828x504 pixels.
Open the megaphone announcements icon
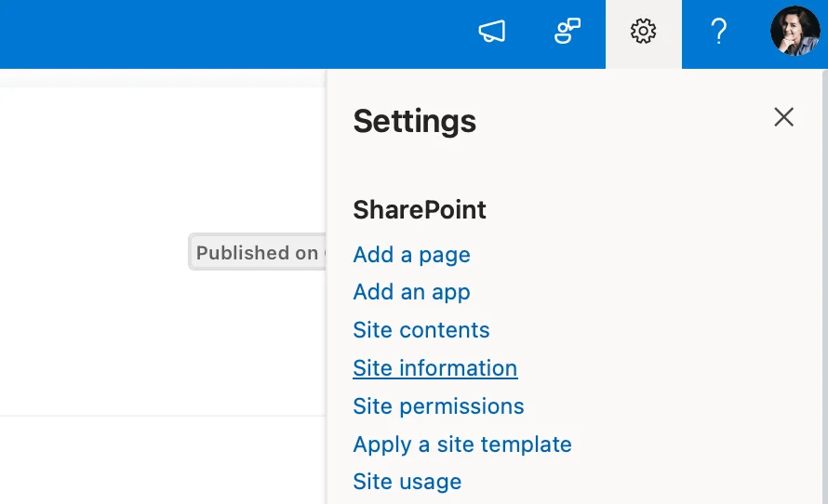click(491, 31)
